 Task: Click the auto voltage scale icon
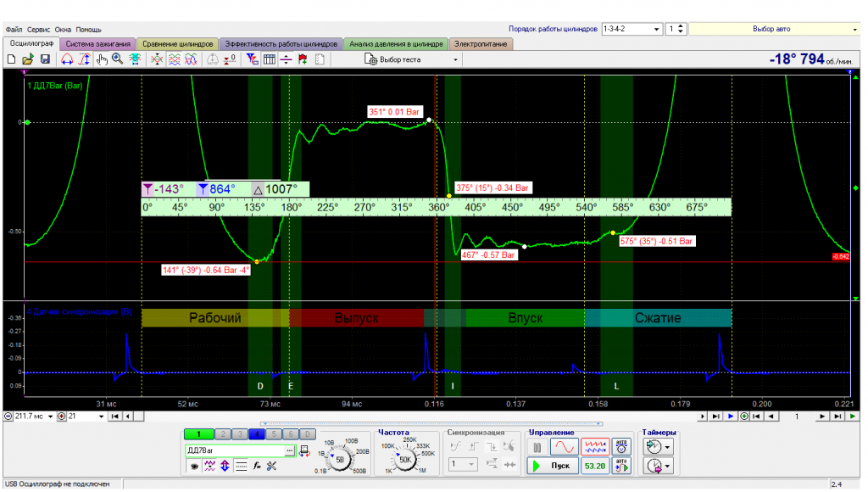pyautogui.click(x=621, y=447)
